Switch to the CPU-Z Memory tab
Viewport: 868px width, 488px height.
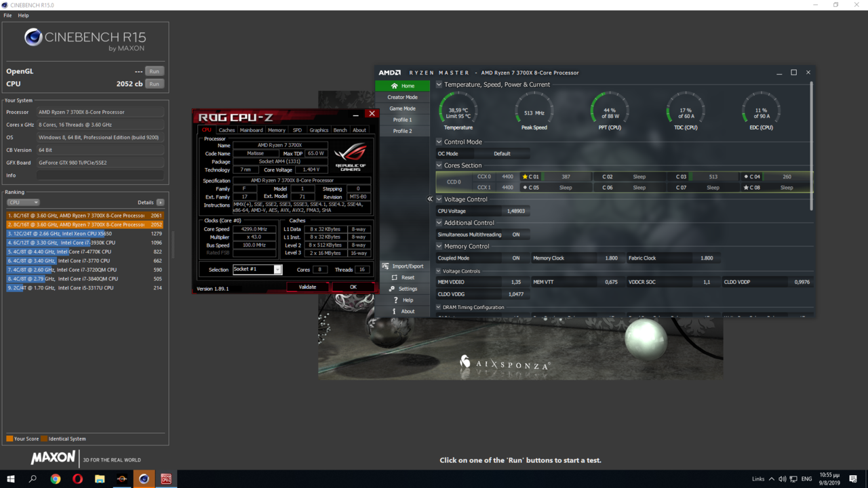coord(277,130)
